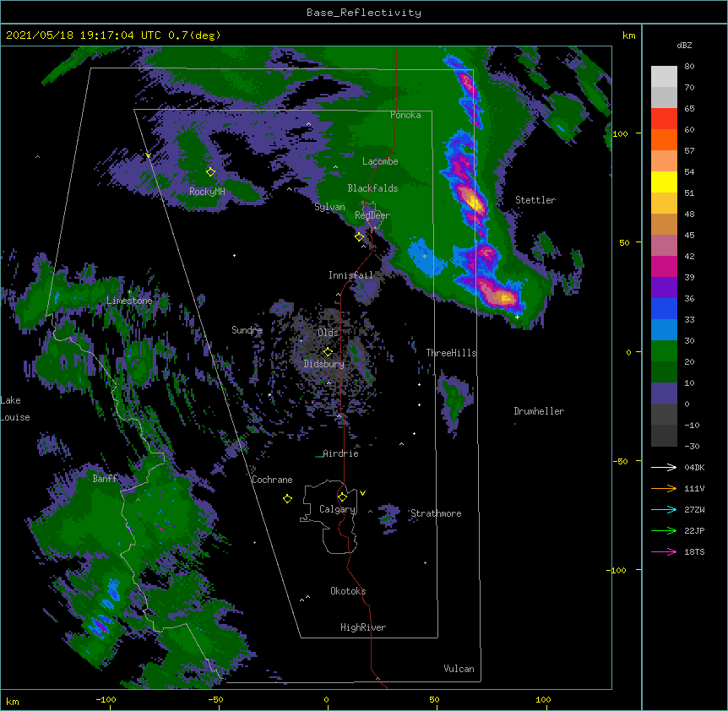Viewport: 728px width, 711px height.
Task: Select the yellow diamond marker near Olds
Action: pos(328,351)
